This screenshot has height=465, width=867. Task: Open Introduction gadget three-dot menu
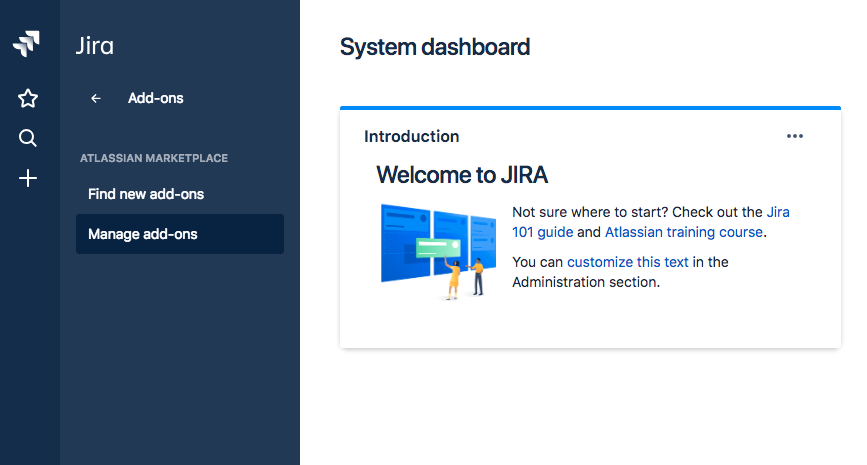pyautogui.click(x=795, y=136)
